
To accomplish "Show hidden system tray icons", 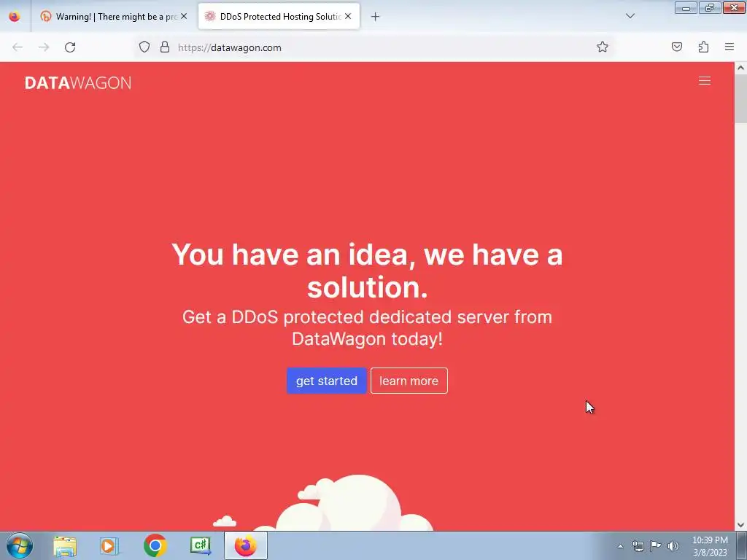I will point(620,546).
